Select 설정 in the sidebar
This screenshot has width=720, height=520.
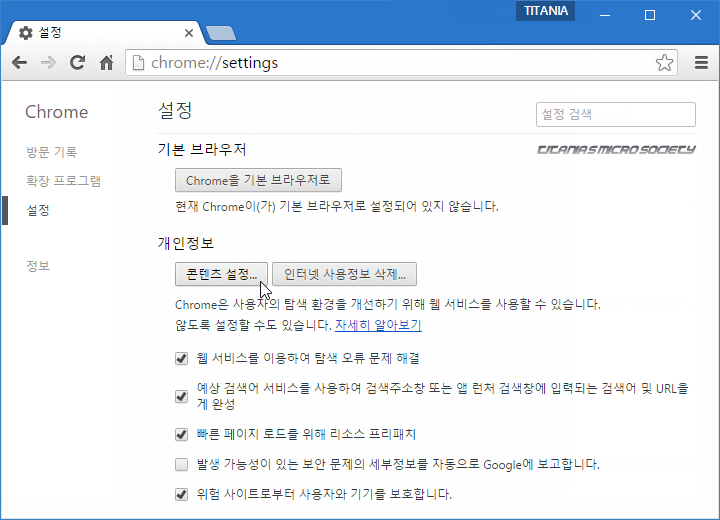point(38,210)
